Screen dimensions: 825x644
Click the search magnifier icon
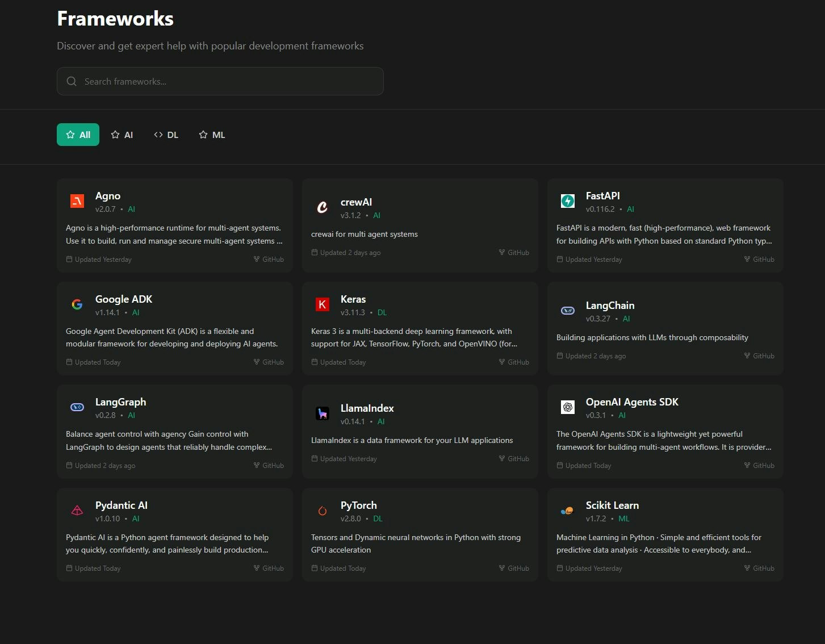click(72, 81)
